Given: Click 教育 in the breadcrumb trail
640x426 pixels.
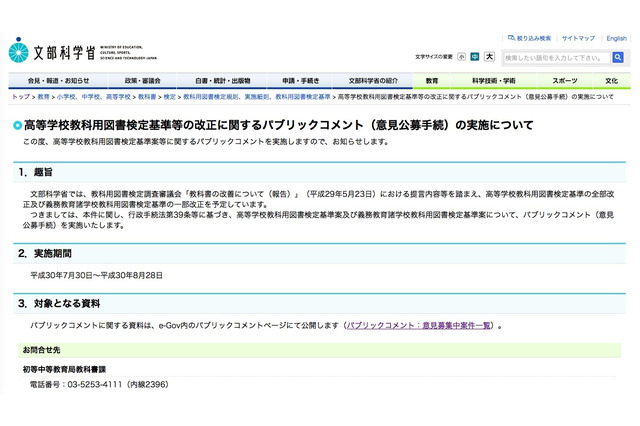Looking at the screenshot, I should (x=43, y=97).
